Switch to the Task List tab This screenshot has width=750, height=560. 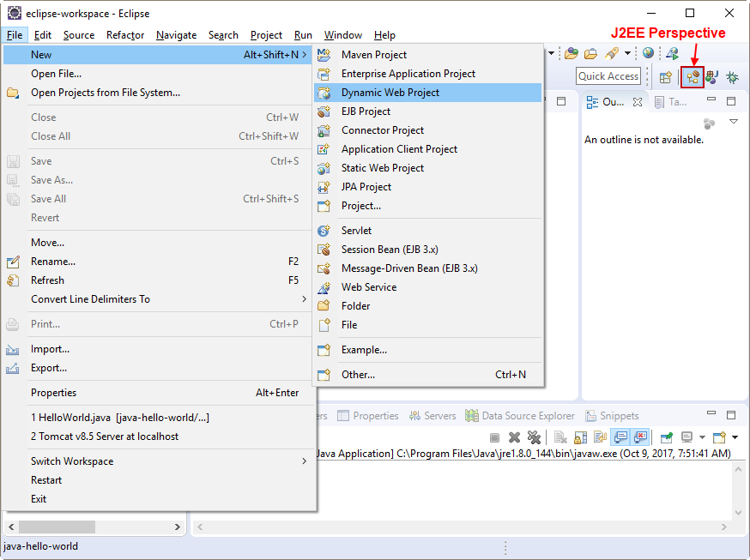pyautogui.click(x=671, y=102)
